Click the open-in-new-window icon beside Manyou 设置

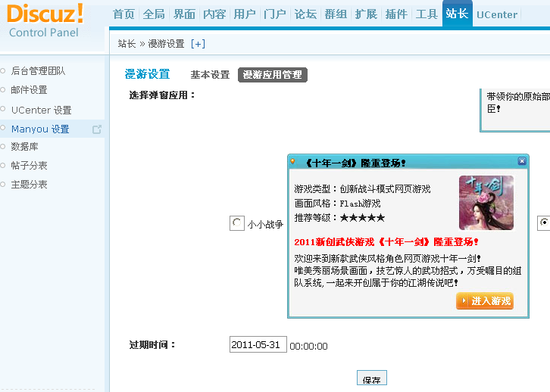[97, 129]
